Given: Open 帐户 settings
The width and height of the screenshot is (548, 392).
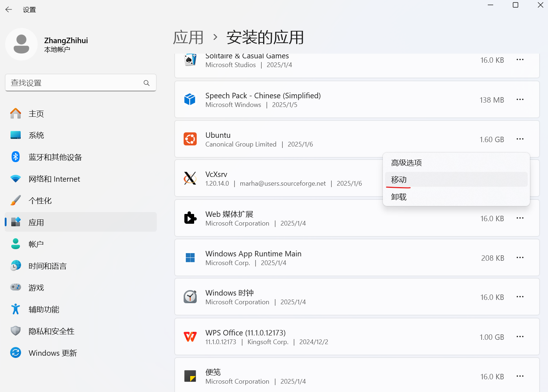Looking at the screenshot, I should 81,244.
